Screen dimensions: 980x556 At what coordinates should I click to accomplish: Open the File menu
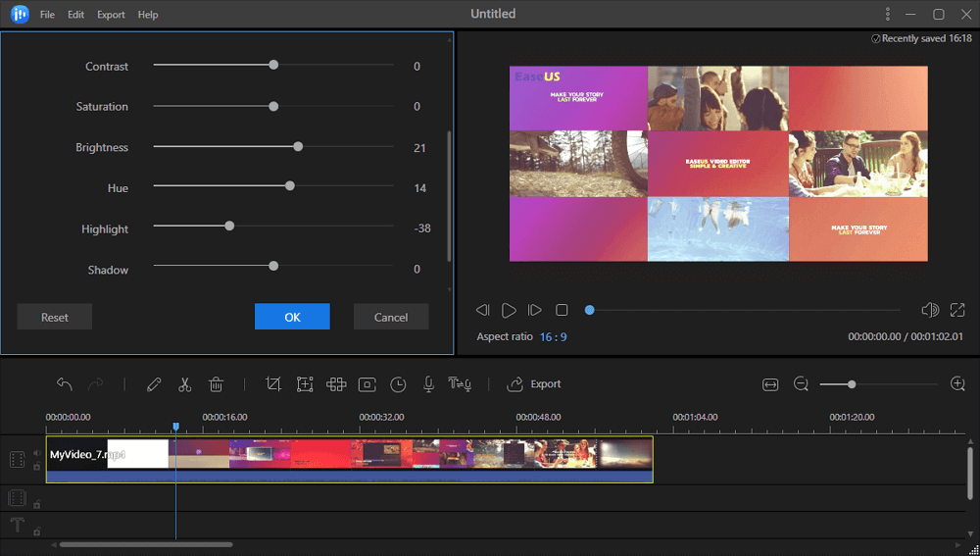coord(47,15)
